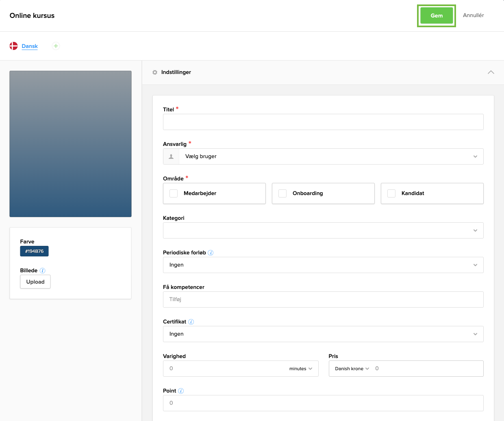
Task: Click the green plus icon to add language
Action: point(56,46)
